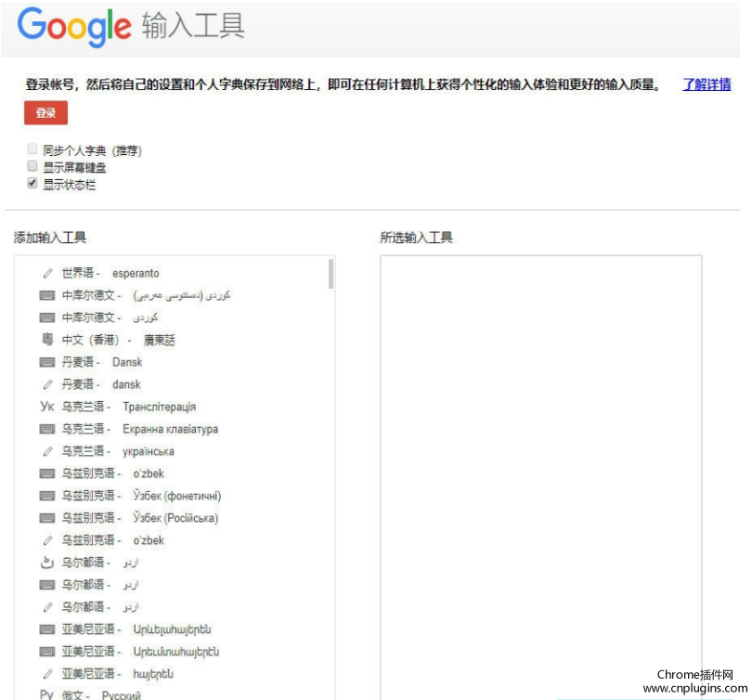
Task: Select 亚美尼亚语 - հայերեն entry
Action: (118, 674)
